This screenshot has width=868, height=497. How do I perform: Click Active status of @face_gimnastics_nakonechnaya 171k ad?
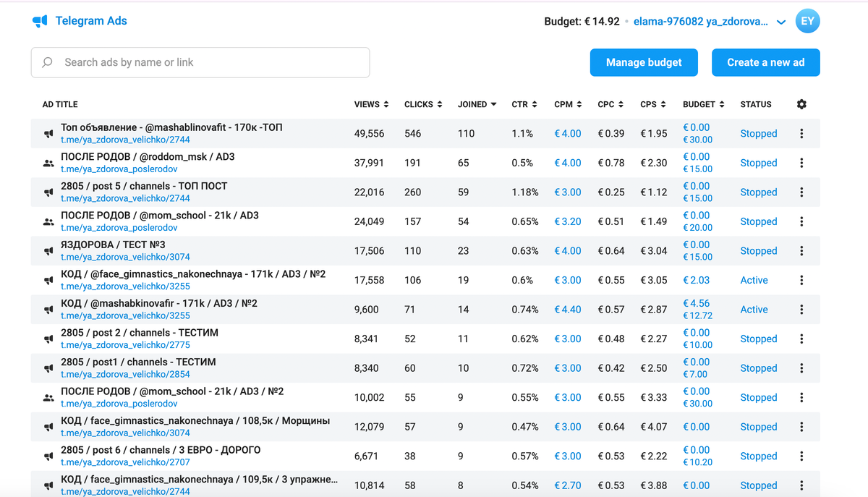coord(754,280)
